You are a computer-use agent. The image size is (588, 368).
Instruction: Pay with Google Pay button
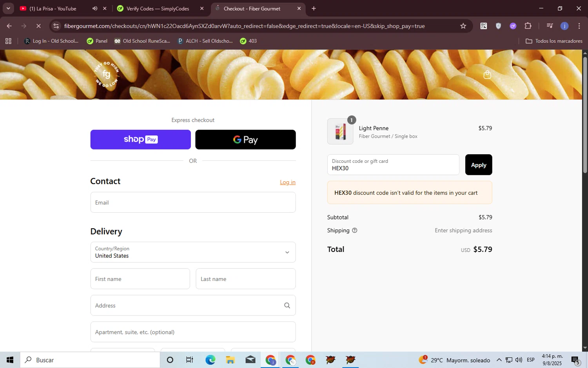[245, 139]
